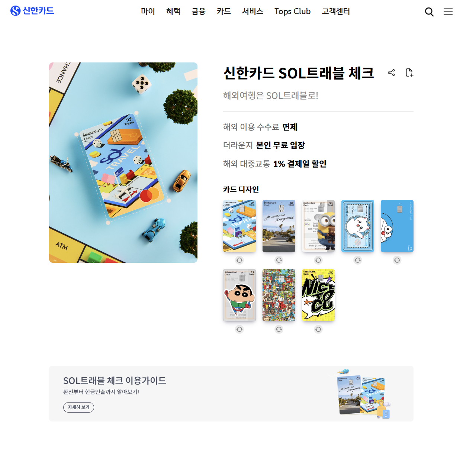Select the Tops Club menu item

[x=293, y=12]
